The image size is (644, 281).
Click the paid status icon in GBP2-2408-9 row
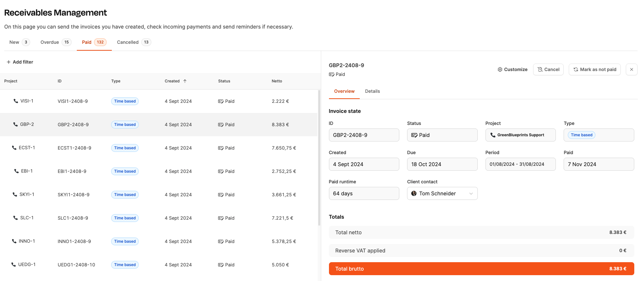pyautogui.click(x=221, y=125)
